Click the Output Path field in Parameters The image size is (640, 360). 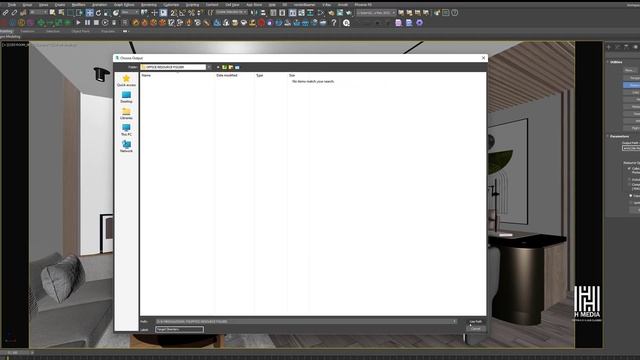[631, 148]
